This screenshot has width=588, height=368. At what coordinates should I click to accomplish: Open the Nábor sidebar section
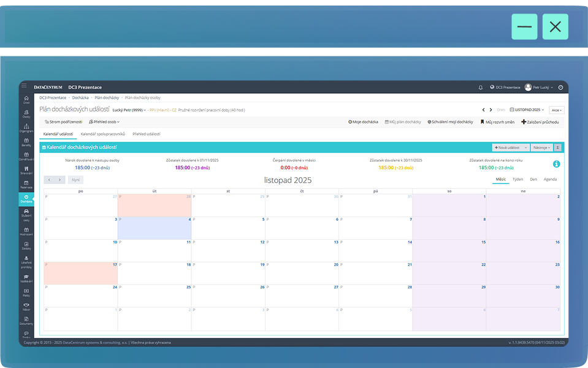(26, 307)
